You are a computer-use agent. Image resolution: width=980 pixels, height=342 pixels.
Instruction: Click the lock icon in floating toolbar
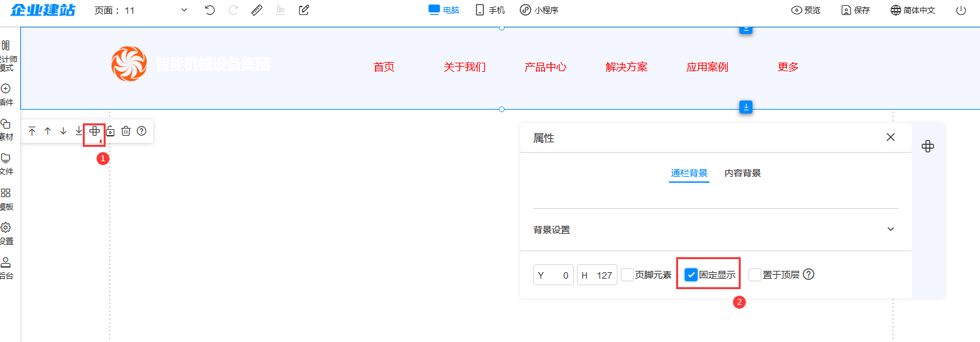(x=110, y=131)
